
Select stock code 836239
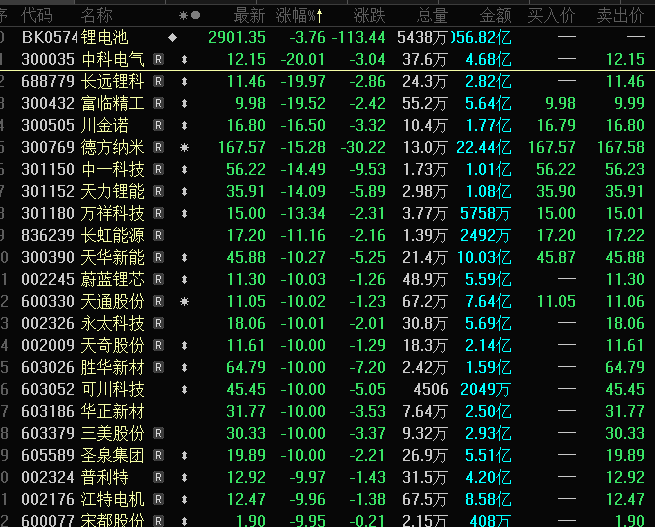[48, 236]
